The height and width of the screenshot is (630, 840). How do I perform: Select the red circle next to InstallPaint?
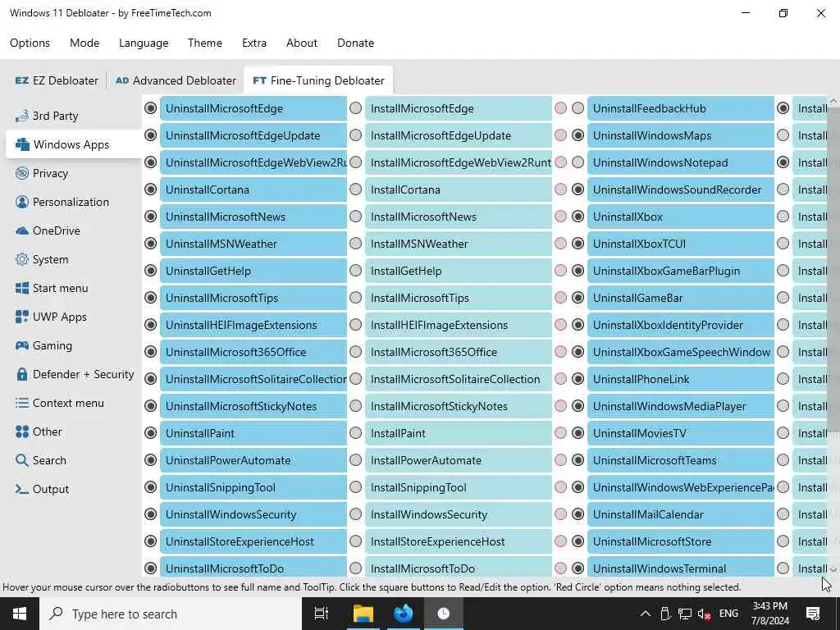tap(561, 433)
